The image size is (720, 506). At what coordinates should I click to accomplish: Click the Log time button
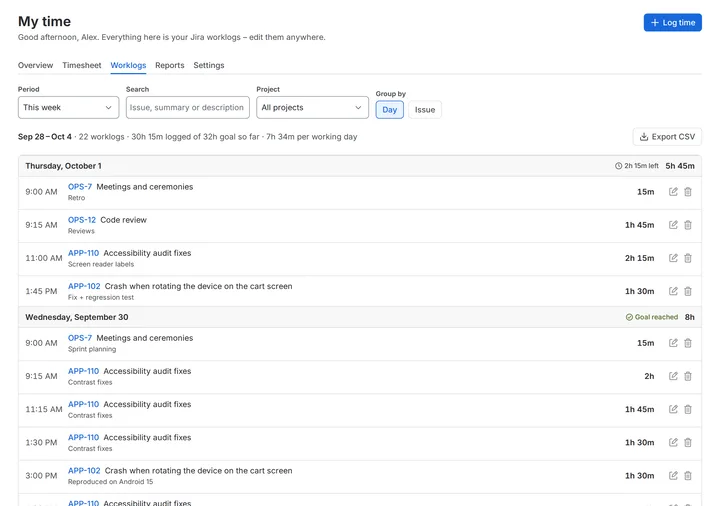tap(673, 22)
